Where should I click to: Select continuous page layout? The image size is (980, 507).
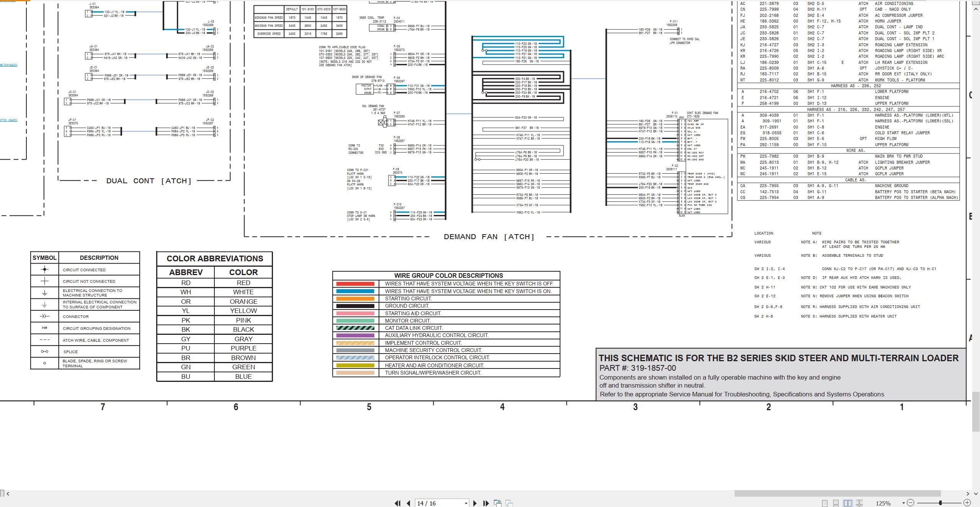click(x=836, y=503)
